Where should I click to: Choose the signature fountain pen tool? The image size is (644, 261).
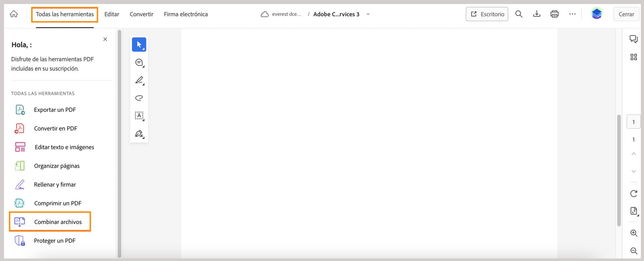pos(139,134)
